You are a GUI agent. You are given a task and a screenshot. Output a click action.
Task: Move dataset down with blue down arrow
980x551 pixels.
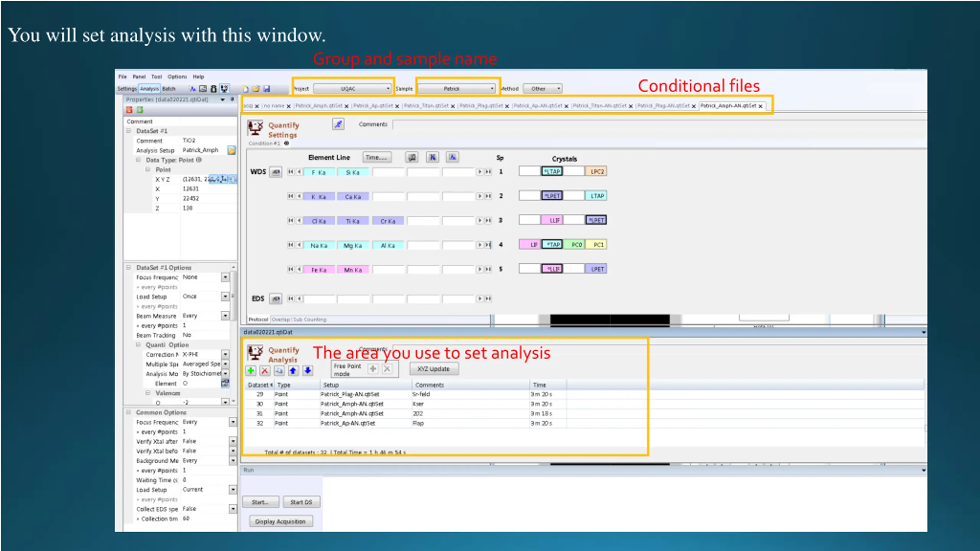pyautogui.click(x=307, y=370)
